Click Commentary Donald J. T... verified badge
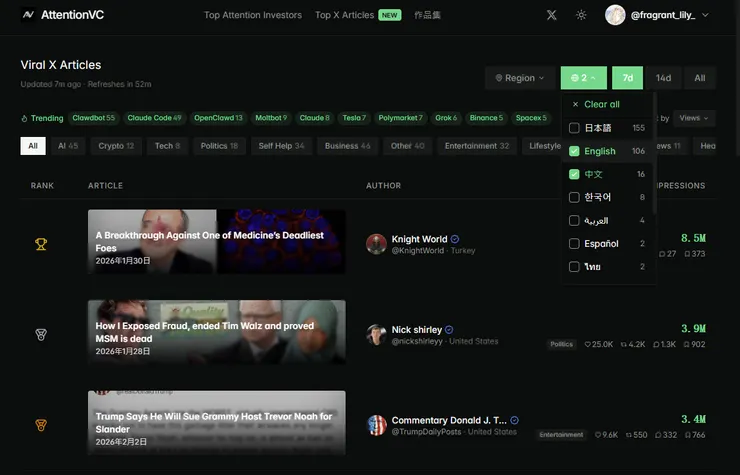 (x=514, y=420)
